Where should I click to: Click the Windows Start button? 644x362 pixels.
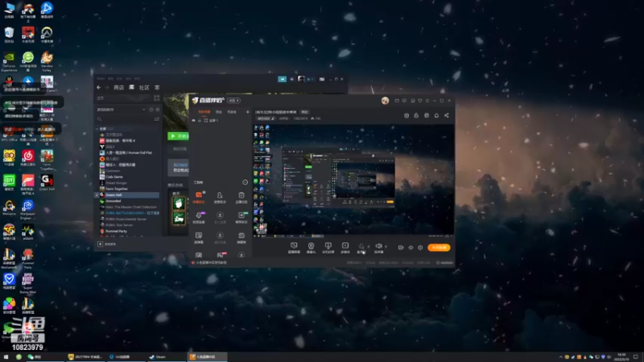point(6,356)
